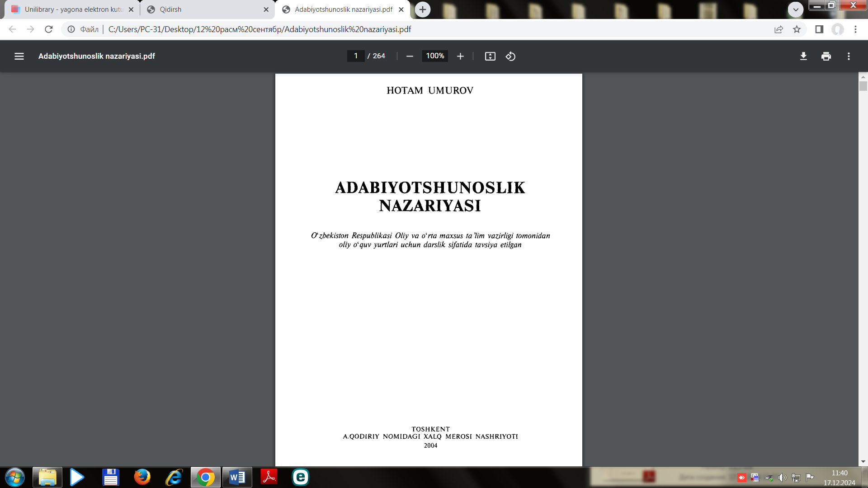
Task: Bookmark the current page with the star
Action: click(x=797, y=29)
